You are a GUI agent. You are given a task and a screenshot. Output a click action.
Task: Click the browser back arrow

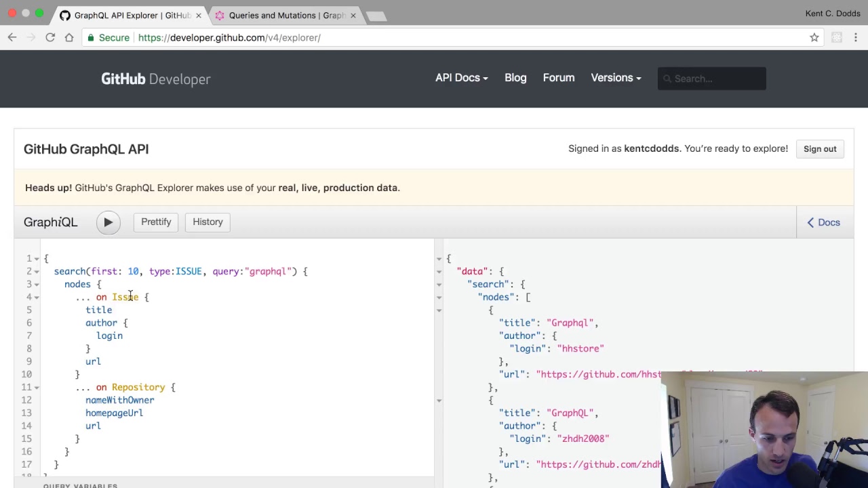(x=12, y=38)
